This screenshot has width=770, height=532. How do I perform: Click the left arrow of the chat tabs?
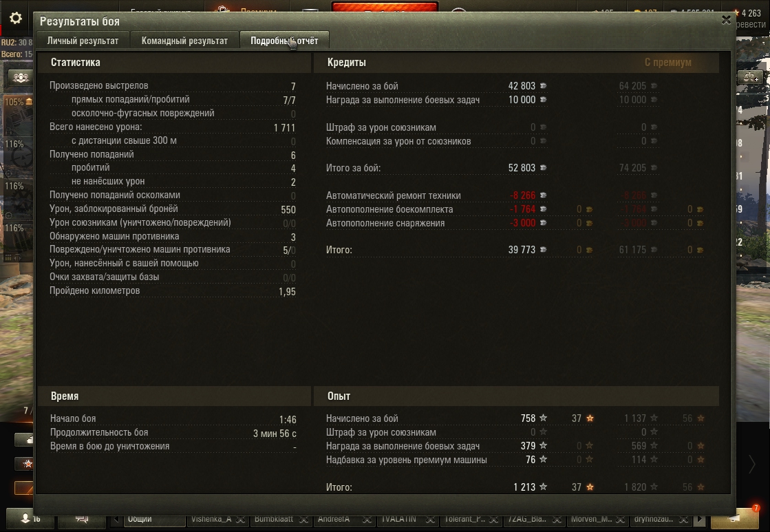point(116,519)
